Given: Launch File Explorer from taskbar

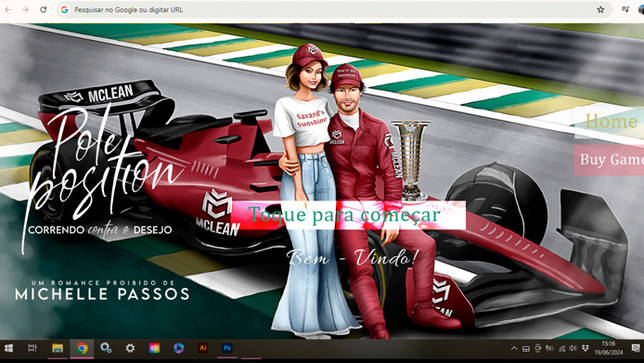Looking at the screenshot, I should click(x=58, y=349).
